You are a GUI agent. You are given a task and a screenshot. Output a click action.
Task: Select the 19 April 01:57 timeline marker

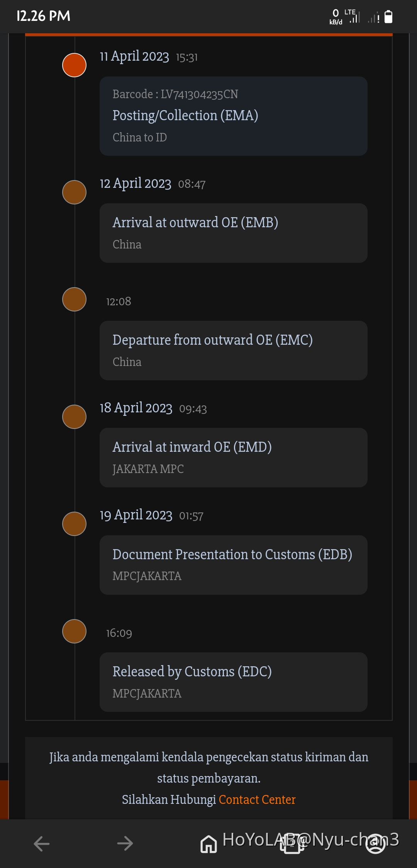(74, 524)
